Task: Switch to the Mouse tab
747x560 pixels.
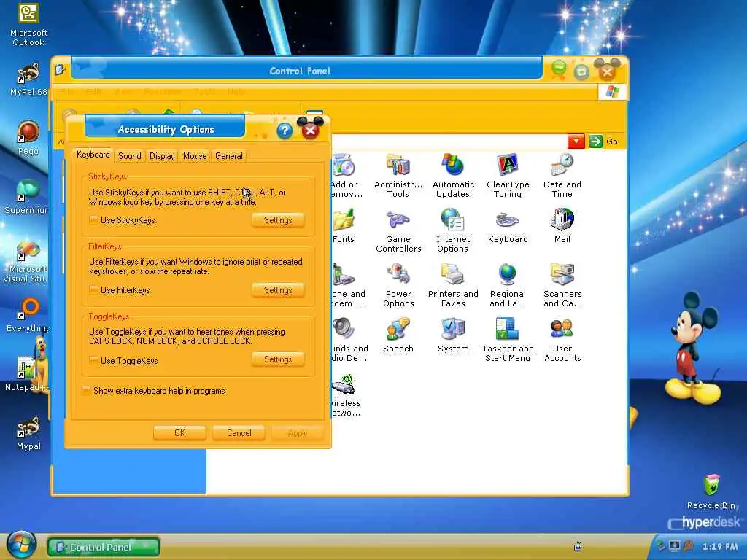Action: point(195,156)
